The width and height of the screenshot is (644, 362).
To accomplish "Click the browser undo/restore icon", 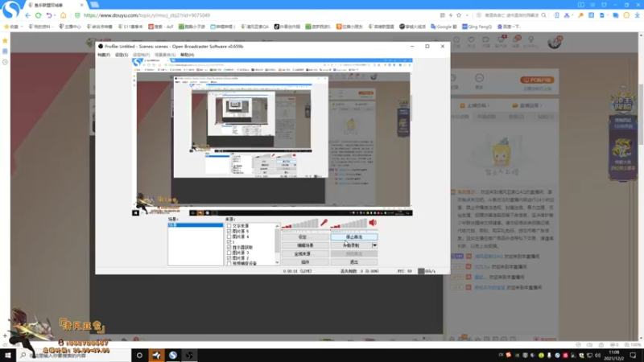I will [49, 15].
